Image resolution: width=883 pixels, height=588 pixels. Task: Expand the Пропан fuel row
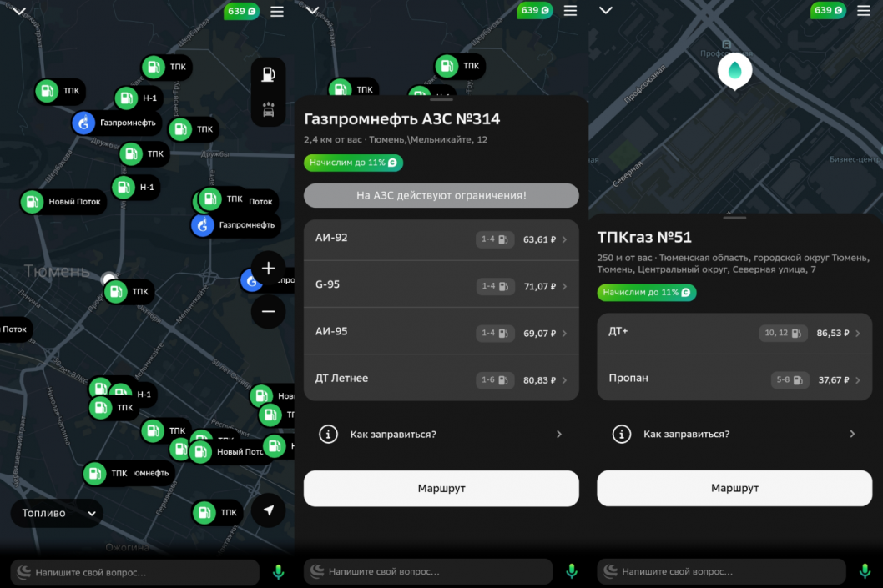tap(734, 379)
